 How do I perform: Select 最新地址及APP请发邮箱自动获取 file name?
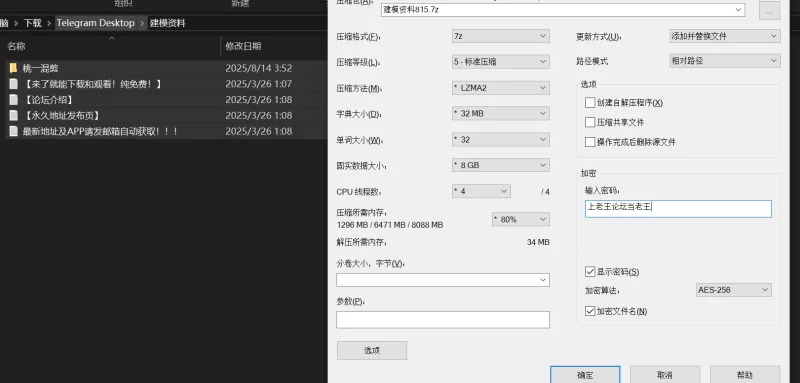[101, 131]
